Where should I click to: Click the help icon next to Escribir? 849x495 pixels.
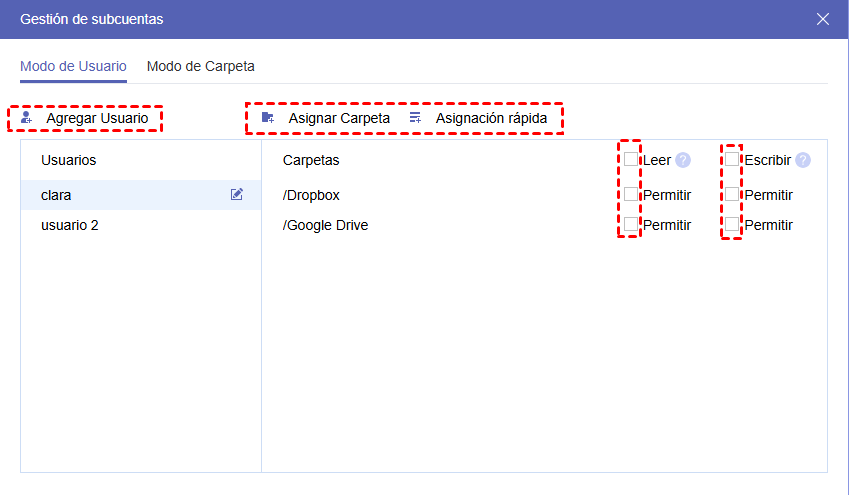coord(803,160)
